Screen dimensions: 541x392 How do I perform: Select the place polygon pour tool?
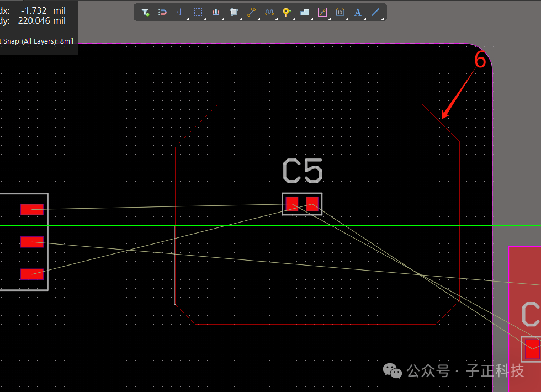[305, 12]
